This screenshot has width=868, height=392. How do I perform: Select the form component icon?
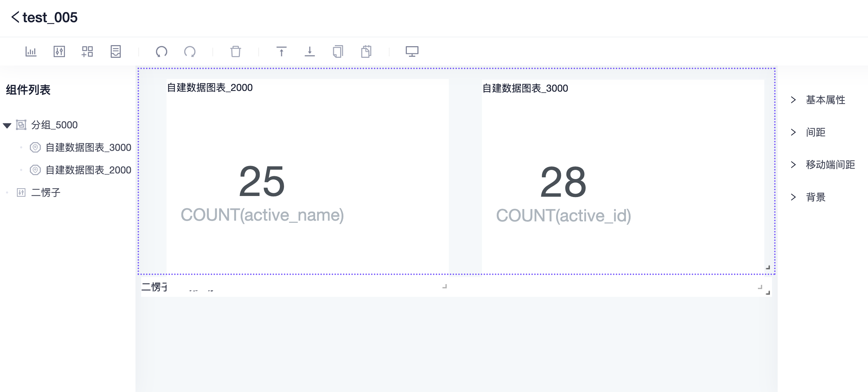[115, 51]
